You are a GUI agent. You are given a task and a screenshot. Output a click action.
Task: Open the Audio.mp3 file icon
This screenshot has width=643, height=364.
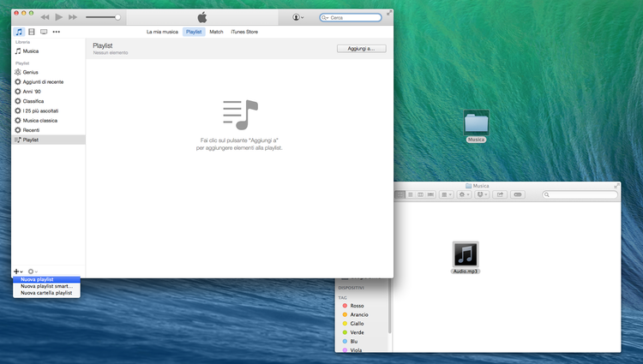tap(466, 254)
